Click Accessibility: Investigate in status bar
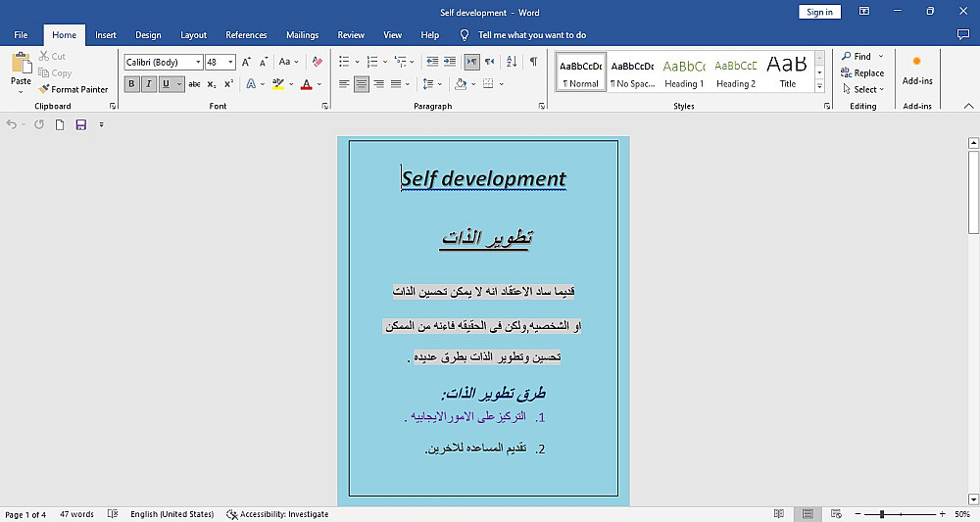 coord(277,514)
